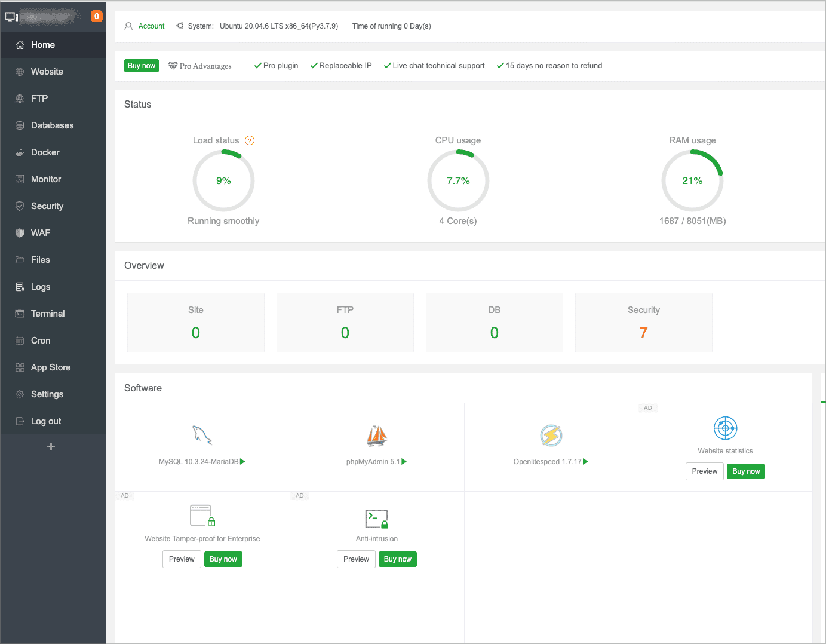This screenshot has width=826, height=644.
Task: Open the phpMyAdmin sailboat icon
Action: click(x=376, y=436)
